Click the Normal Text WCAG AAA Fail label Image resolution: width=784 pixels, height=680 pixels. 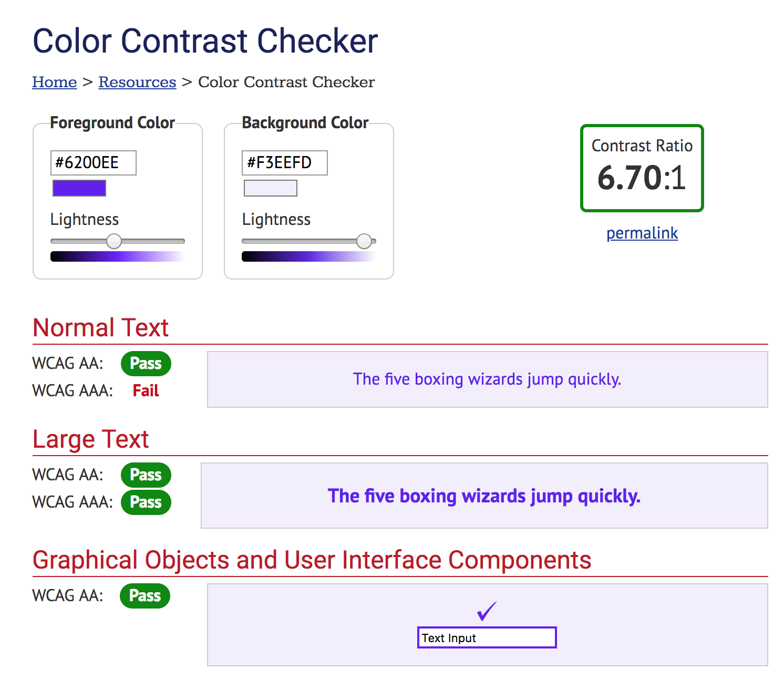(145, 390)
